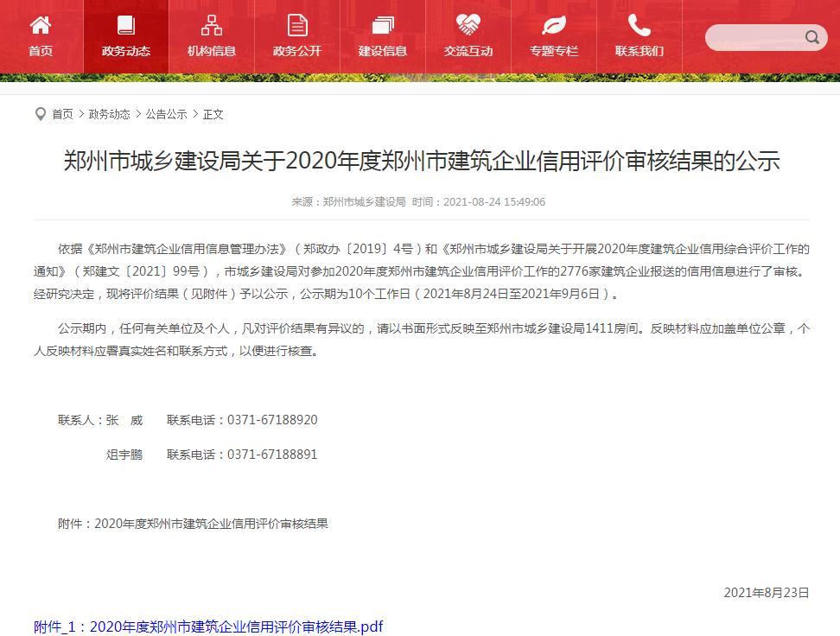Click the home house icon

pyautogui.click(x=41, y=24)
